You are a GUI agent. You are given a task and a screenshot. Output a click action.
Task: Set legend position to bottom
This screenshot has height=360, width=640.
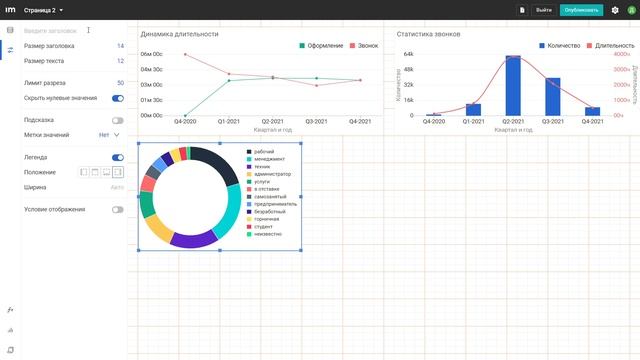pyautogui.click(x=107, y=172)
